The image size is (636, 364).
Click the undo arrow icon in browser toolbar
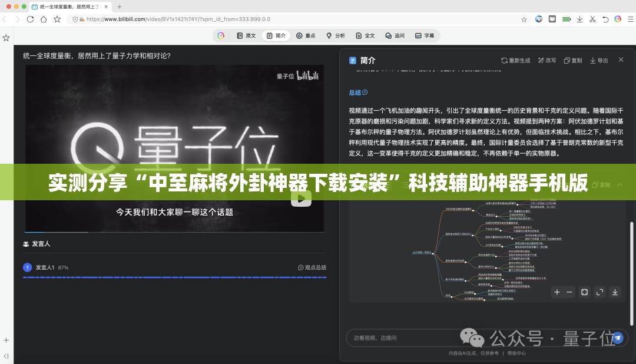click(605, 19)
